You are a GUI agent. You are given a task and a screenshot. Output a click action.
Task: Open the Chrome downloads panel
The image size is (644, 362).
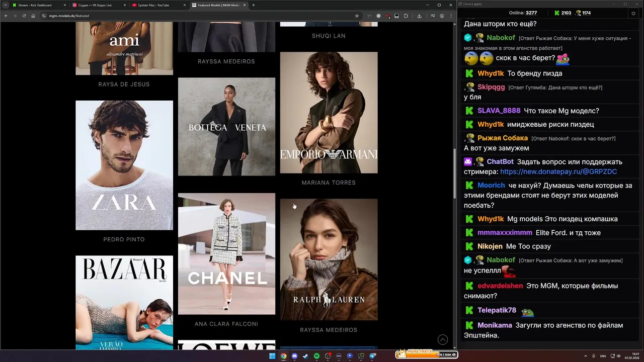click(419, 16)
